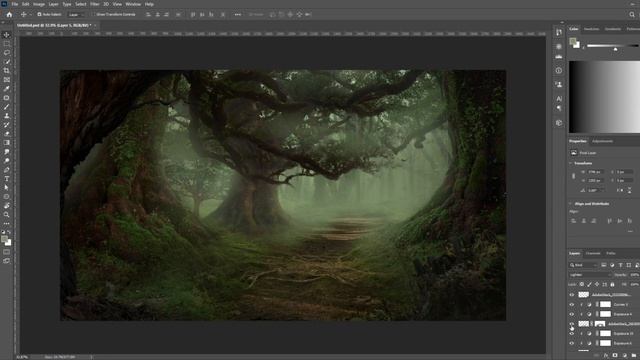This screenshot has height=360, width=640.
Task: Open the Filter menu
Action: 95,4
